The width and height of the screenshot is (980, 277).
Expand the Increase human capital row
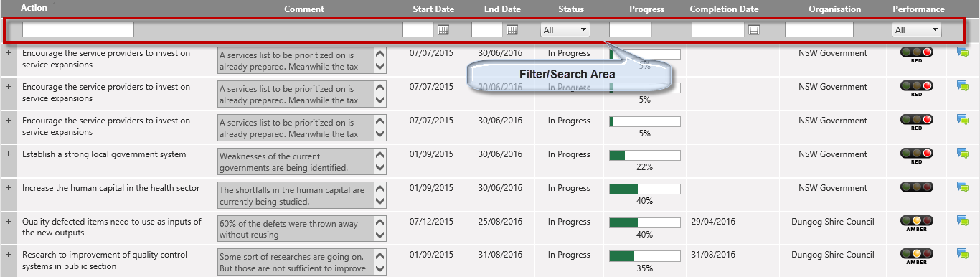[9, 188]
